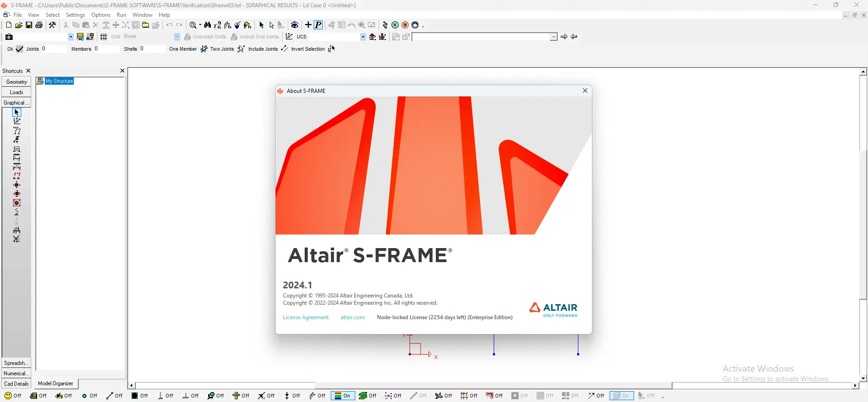This screenshot has width=868, height=402.
Task: Click the plus crosshair toolbar icon
Action: tap(308, 25)
